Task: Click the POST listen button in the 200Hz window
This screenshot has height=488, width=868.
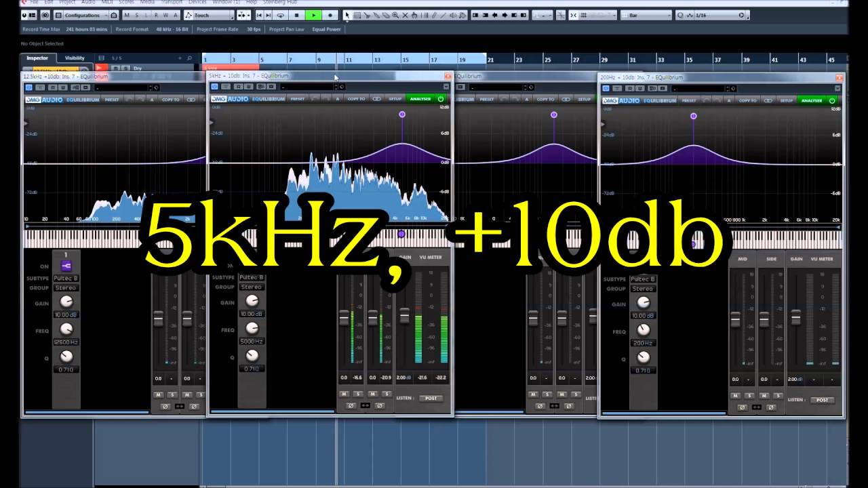Action: 823,400
